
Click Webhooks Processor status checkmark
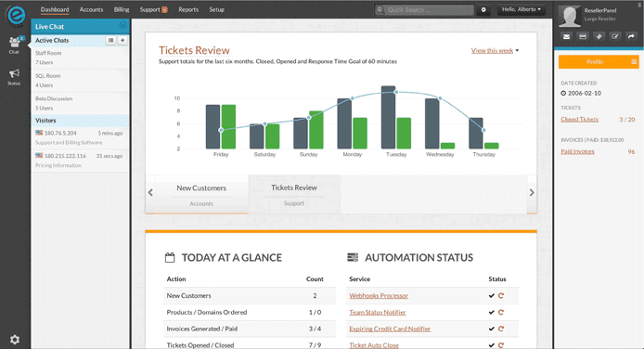(x=491, y=295)
